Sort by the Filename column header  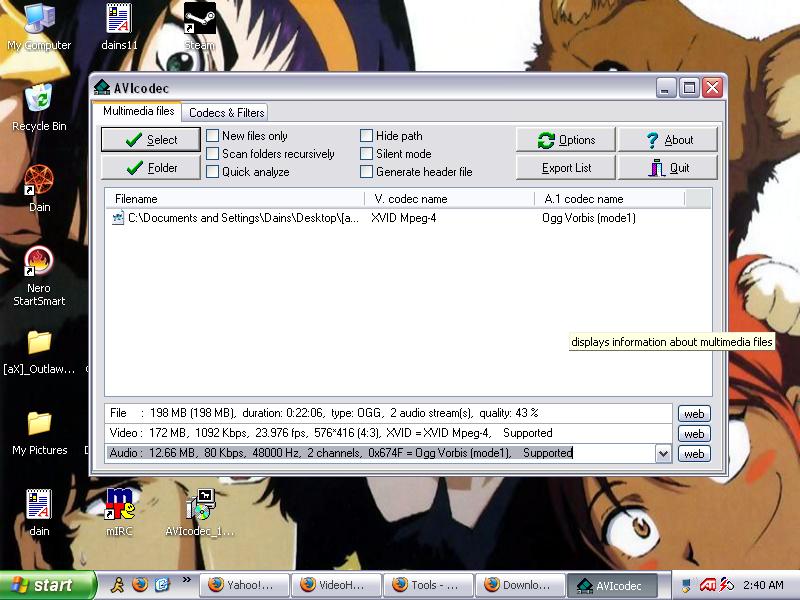point(235,198)
